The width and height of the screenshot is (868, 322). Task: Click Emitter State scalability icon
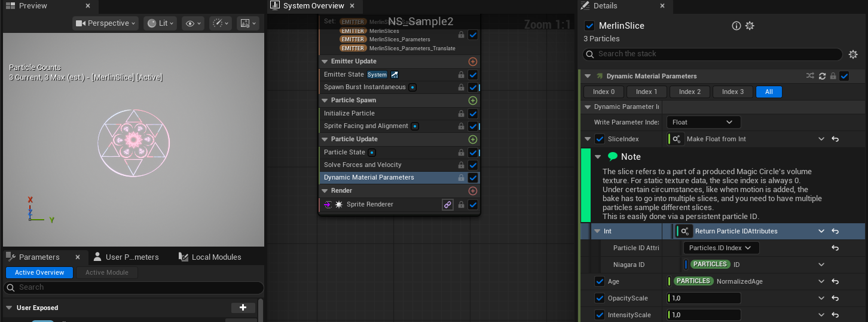395,75
